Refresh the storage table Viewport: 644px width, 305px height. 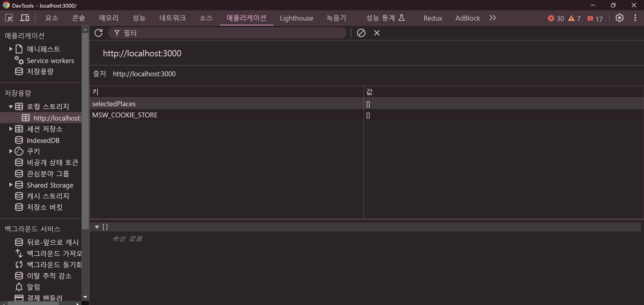[98, 33]
